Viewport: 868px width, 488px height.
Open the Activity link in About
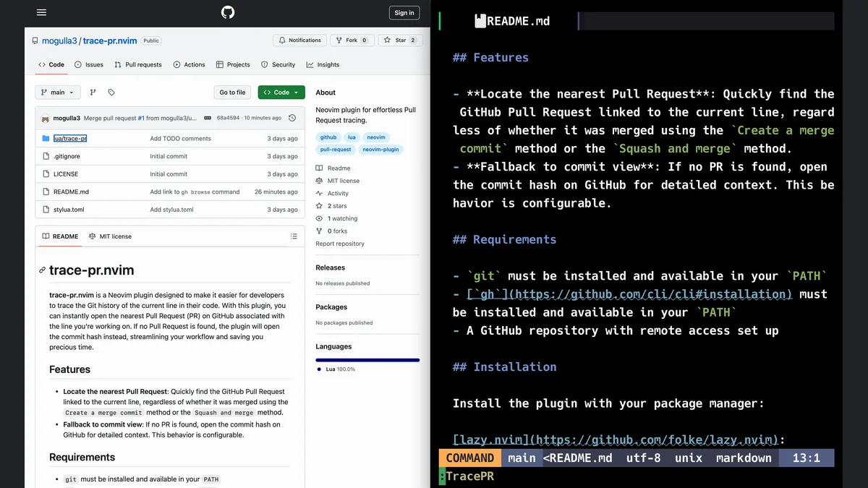point(332,193)
